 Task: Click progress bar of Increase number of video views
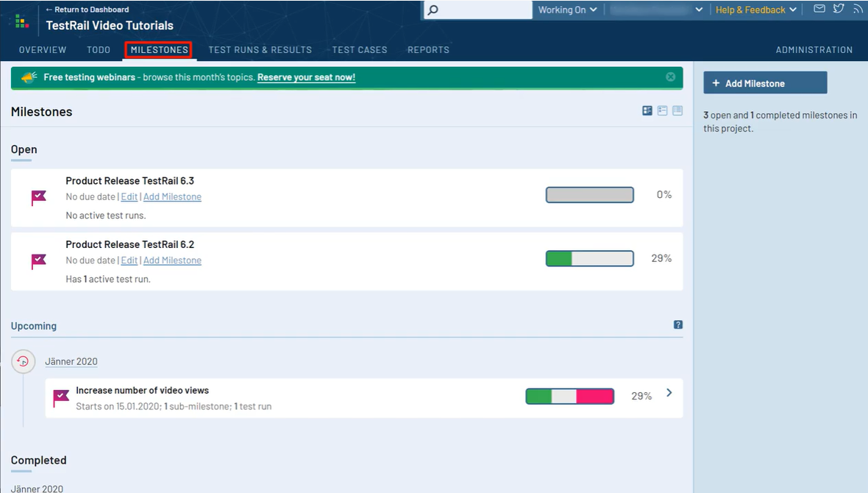pyautogui.click(x=569, y=396)
